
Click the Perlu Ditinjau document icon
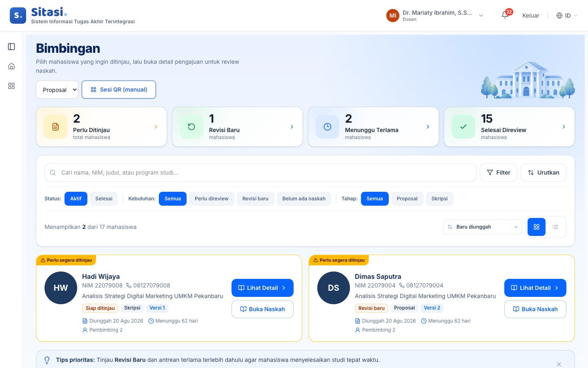tap(56, 127)
